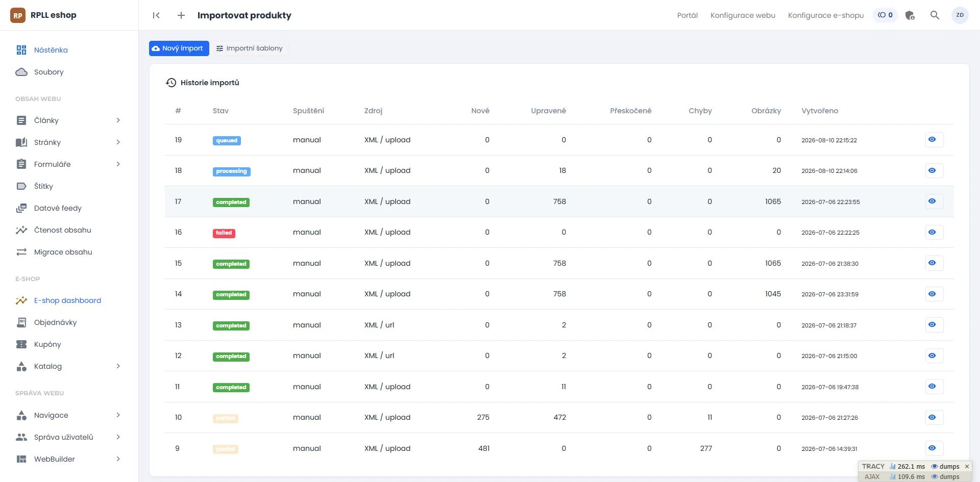The width and height of the screenshot is (980, 482).
Task: View details of import 13
Action: tap(934, 325)
